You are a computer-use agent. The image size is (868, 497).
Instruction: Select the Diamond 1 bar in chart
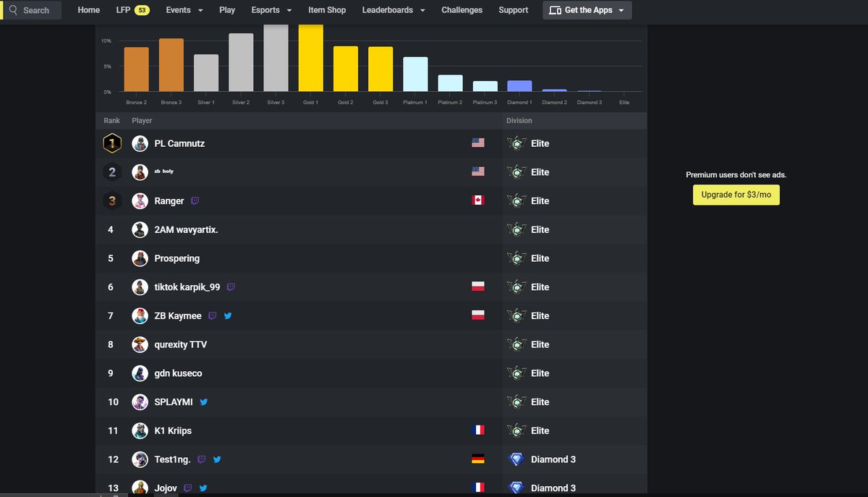coord(519,86)
